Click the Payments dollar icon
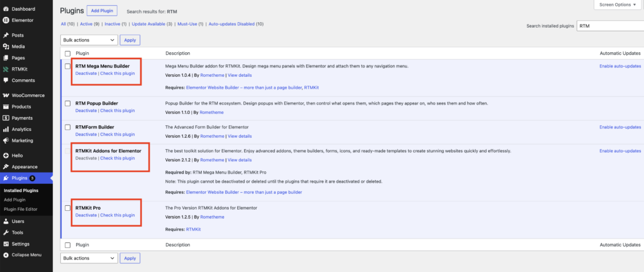Screen dimensions: 644x272 [6, 118]
